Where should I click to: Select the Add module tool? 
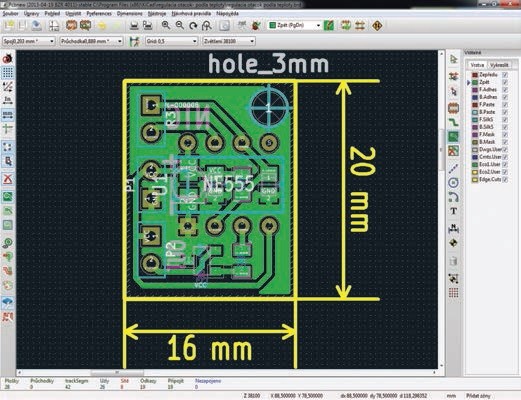click(x=453, y=108)
